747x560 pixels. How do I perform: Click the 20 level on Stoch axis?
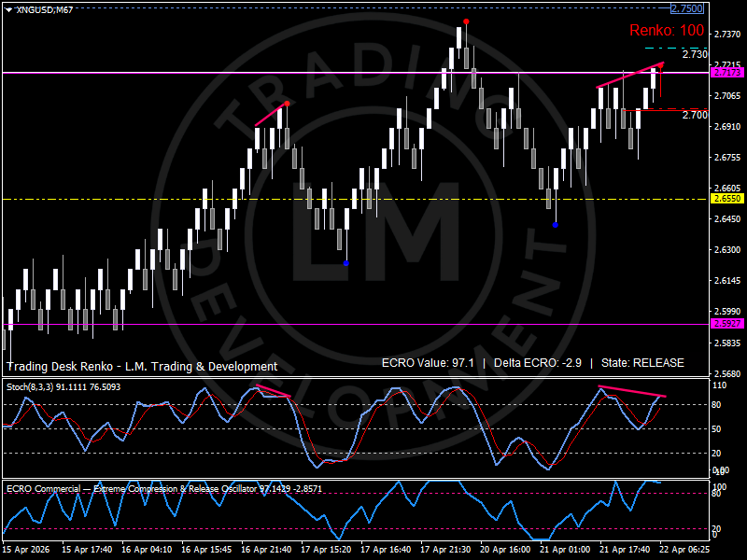pos(716,454)
